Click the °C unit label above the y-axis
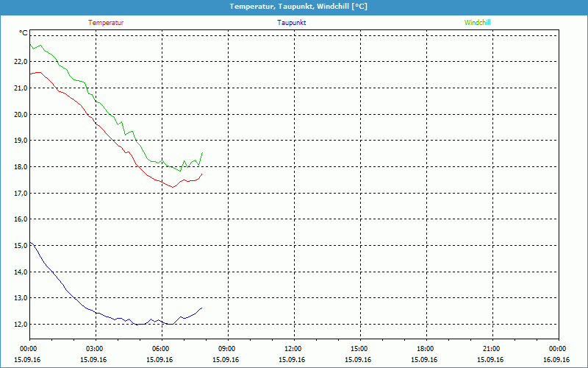The height and width of the screenshot is (368, 588). pyautogui.click(x=24, y=33)
